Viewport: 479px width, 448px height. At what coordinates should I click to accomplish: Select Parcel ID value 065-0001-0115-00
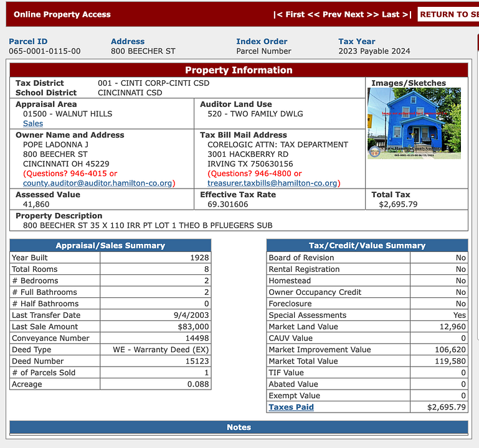[45, 51]
